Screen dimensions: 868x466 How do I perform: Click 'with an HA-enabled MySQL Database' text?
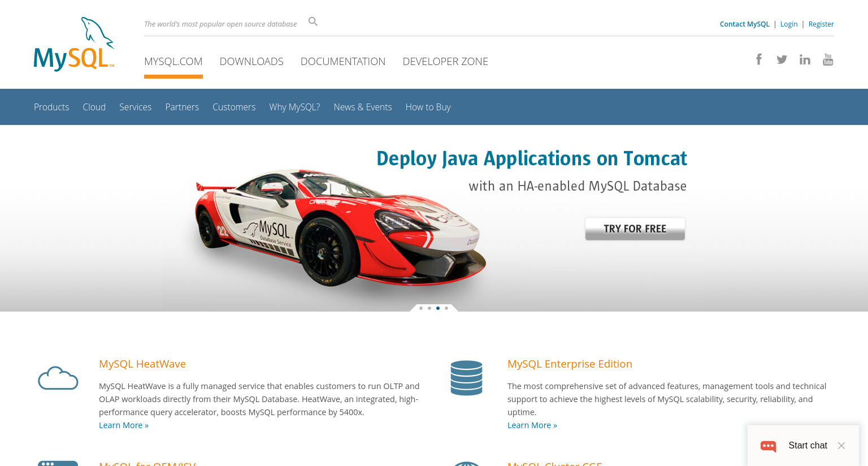(578, 186)
